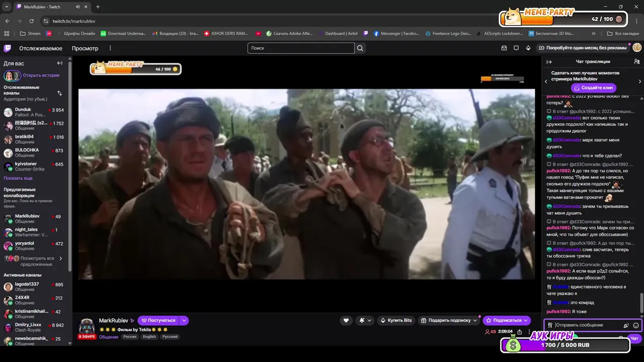Click the heart follow icon
This screenshot has width=644, height=362.
346,320
